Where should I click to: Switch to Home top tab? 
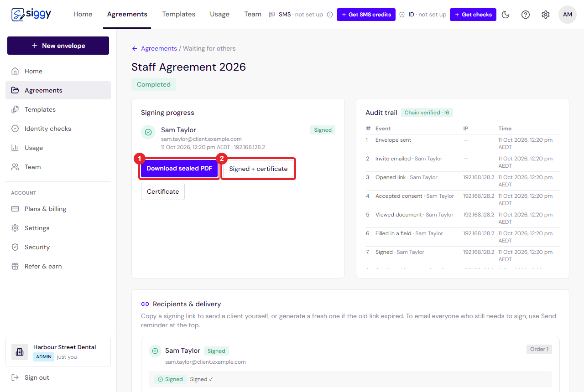pos(83,14)
